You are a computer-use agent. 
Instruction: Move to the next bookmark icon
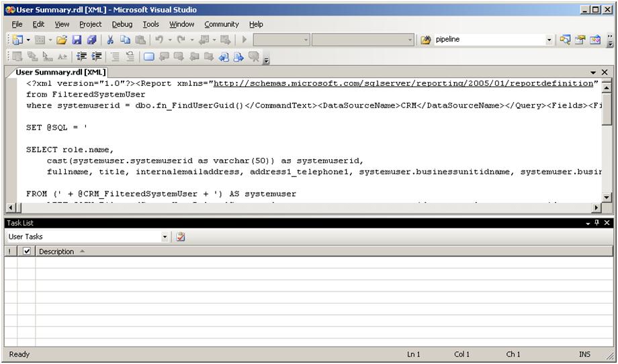tap(179, 56)
